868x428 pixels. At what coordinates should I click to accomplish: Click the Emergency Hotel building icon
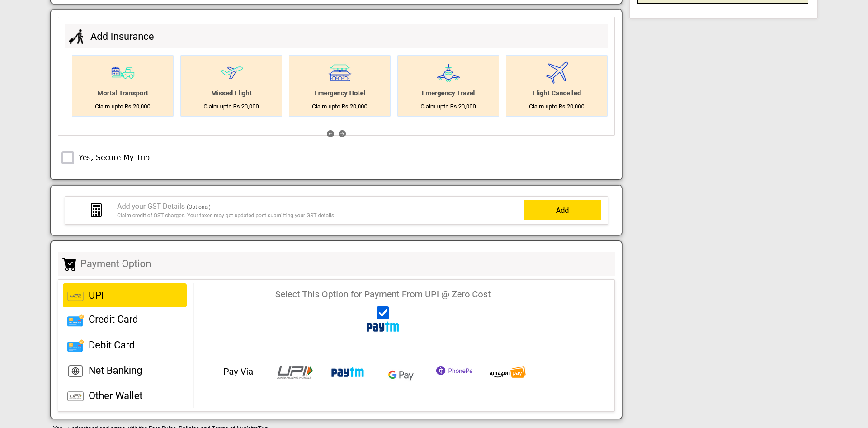340,72
